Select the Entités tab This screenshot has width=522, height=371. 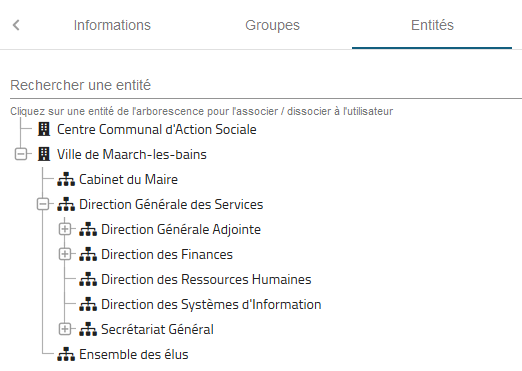click(432, 25)
